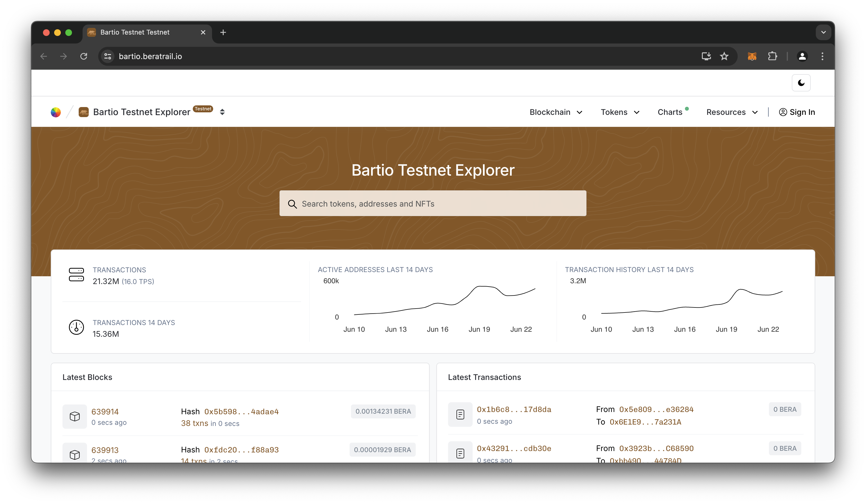Click the address bar URL bartio.beratrail.io
This screenshot has width=866, height=504.
(x=150, y=56)
